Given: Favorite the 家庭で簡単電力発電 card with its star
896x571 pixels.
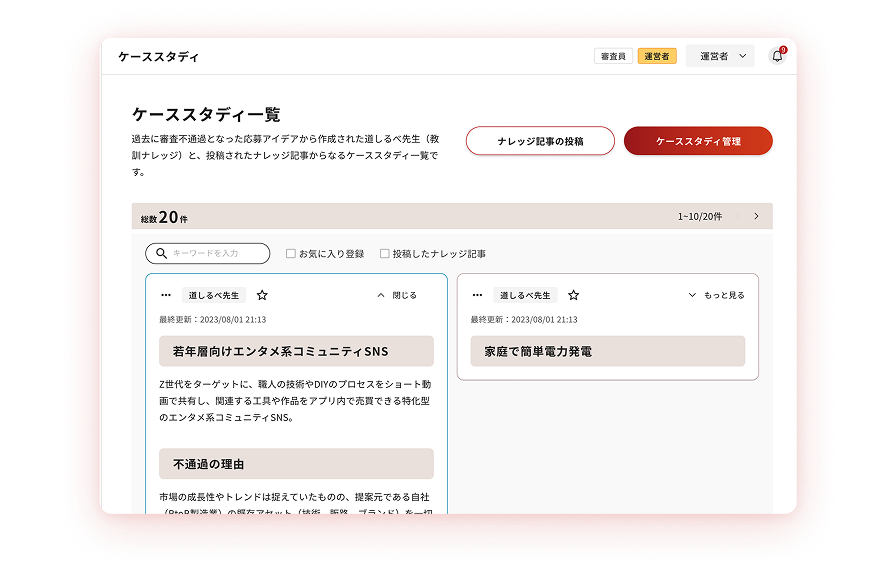Looking at the screenshot, I should (573, 295).
